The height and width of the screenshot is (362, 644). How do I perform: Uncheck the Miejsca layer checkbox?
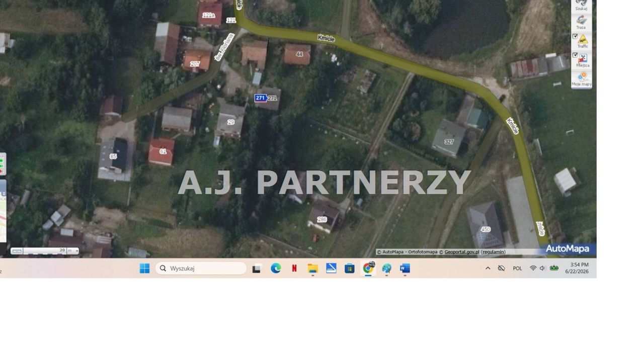(x=575, y=55)
